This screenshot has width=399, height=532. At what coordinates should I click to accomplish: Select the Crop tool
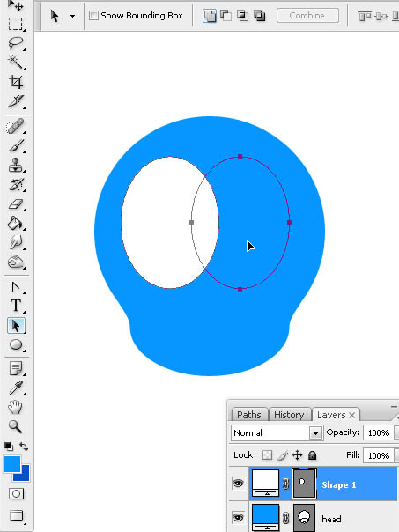tap(16, 82)
